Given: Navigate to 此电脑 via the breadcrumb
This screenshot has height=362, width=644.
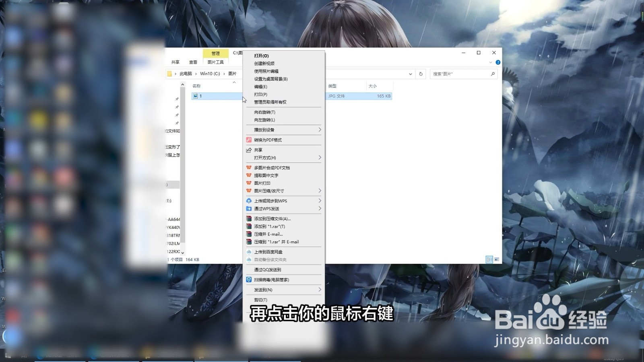Looking at the screenshot, I should pos(186,74).
